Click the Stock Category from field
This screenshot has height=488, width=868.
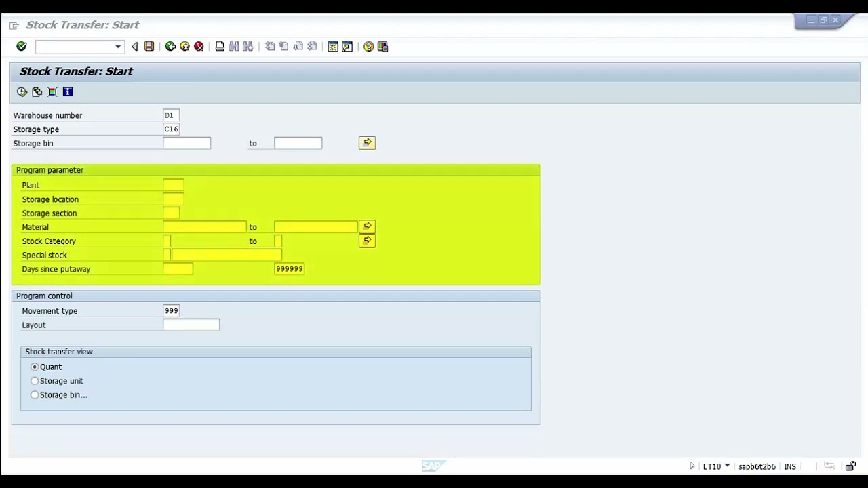(x=167, y=241)
